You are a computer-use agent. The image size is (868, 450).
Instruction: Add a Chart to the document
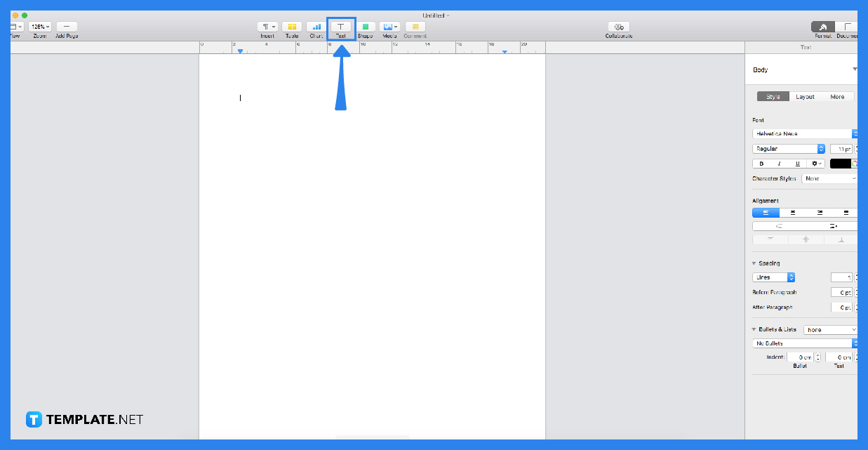pos(315,26)
